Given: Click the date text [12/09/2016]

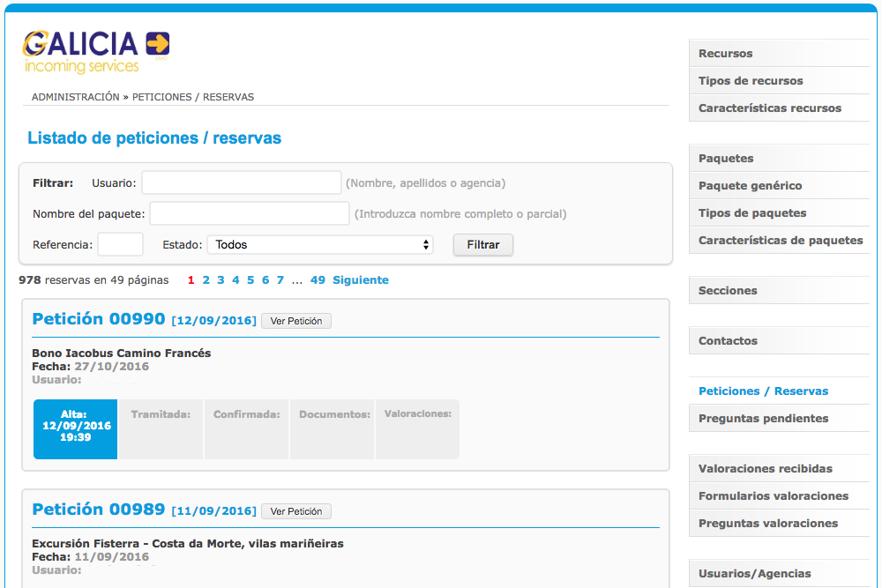Looking at the screenshot, I should click(213, 320).
